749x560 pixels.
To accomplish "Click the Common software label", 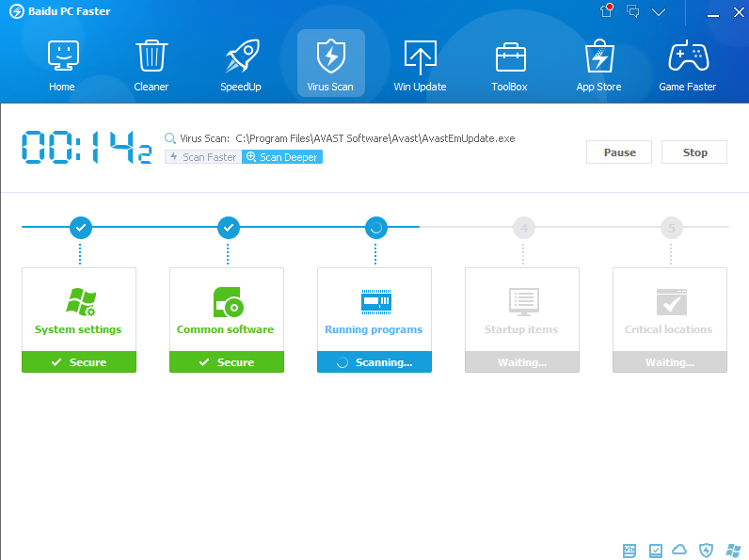I will click(226, 329).
